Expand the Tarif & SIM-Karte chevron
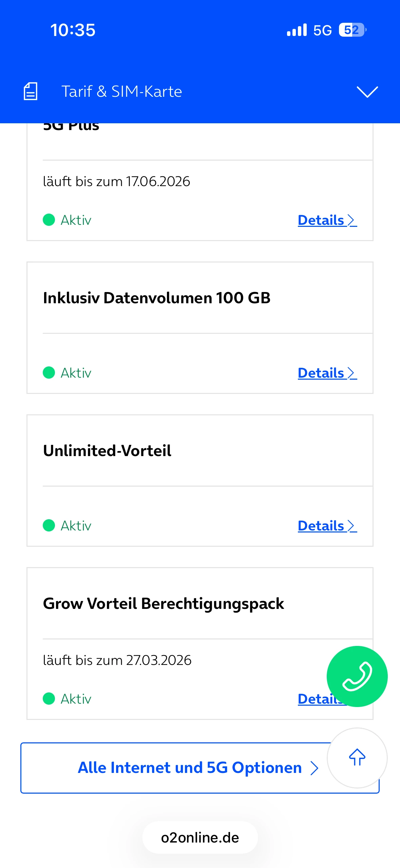The height and width of the screenshot is (868, 400). (x=367, y=92)
